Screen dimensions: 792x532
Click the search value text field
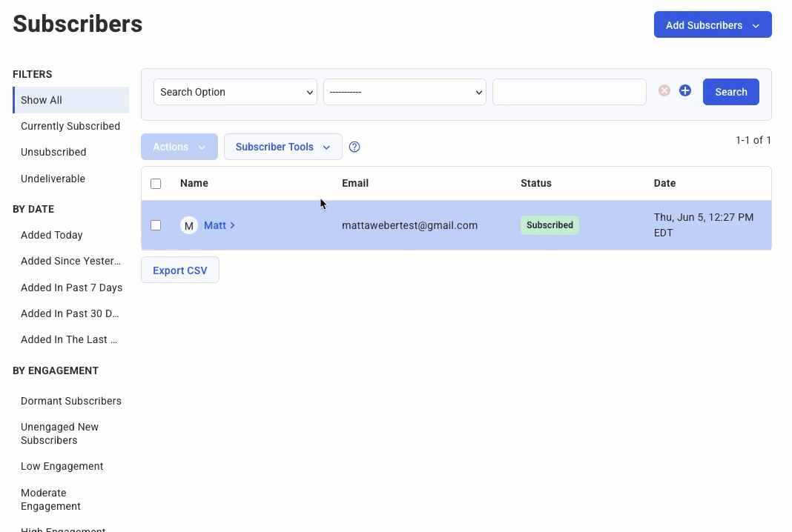click(569, 92)
